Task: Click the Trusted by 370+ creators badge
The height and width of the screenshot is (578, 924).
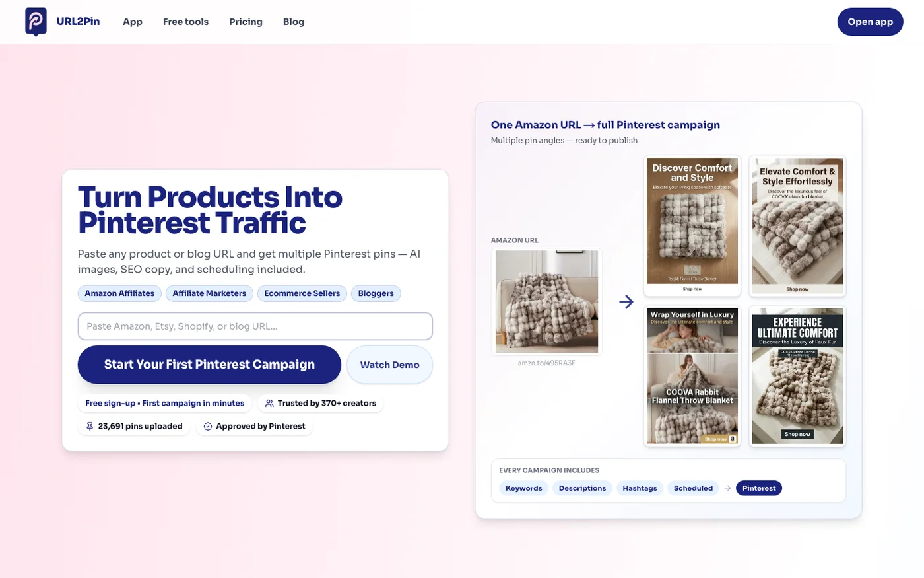Action: (x=320, y=403)
